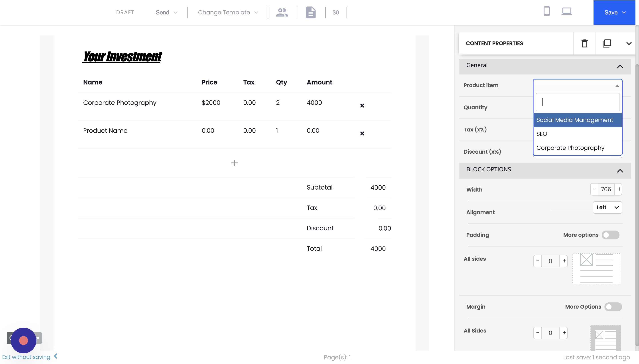Click the duplicate block icon

[606, 43]
